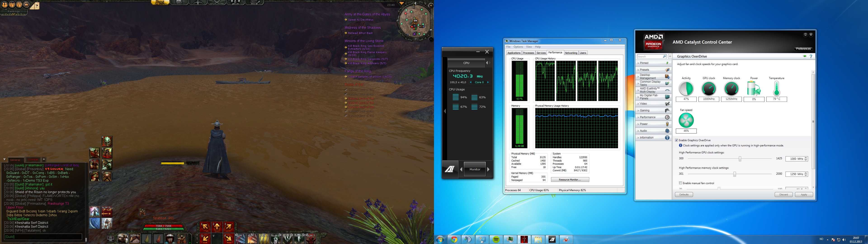Click the AI Suite logo icon
868x244 pixels.
[x=450, y=169]
